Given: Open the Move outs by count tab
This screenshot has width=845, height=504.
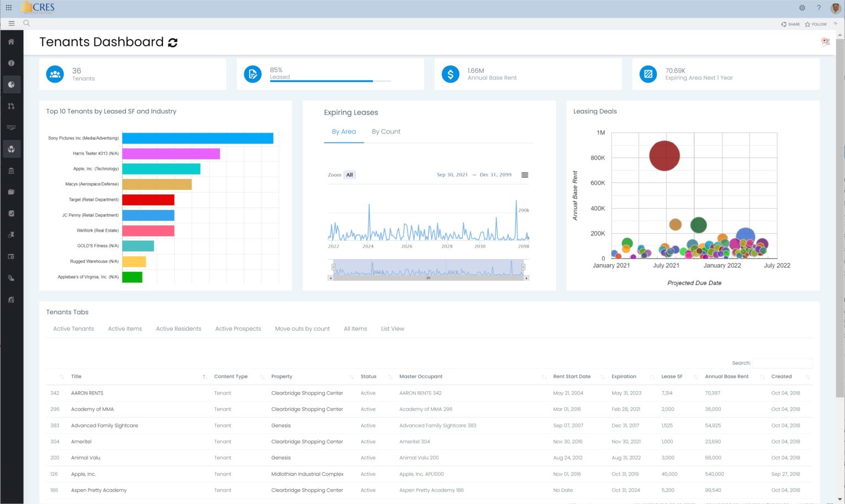Looking at the screenshot, I should click(x=303, y=328).
